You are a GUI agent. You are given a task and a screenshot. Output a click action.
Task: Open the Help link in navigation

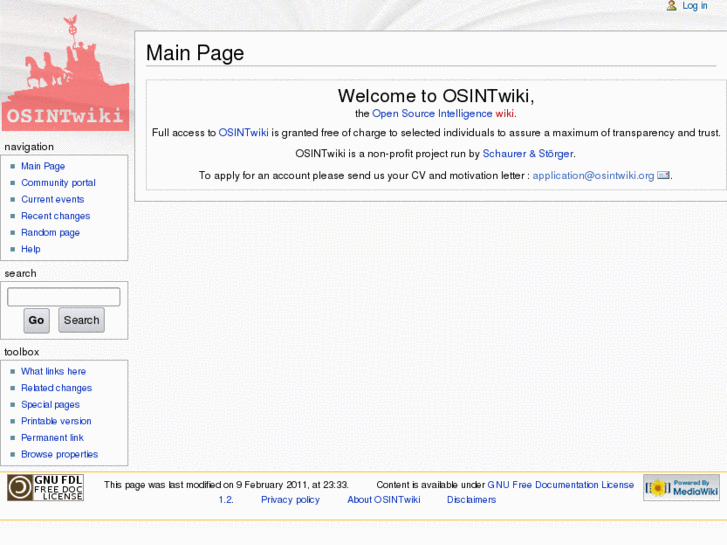[x=31, y=249]
